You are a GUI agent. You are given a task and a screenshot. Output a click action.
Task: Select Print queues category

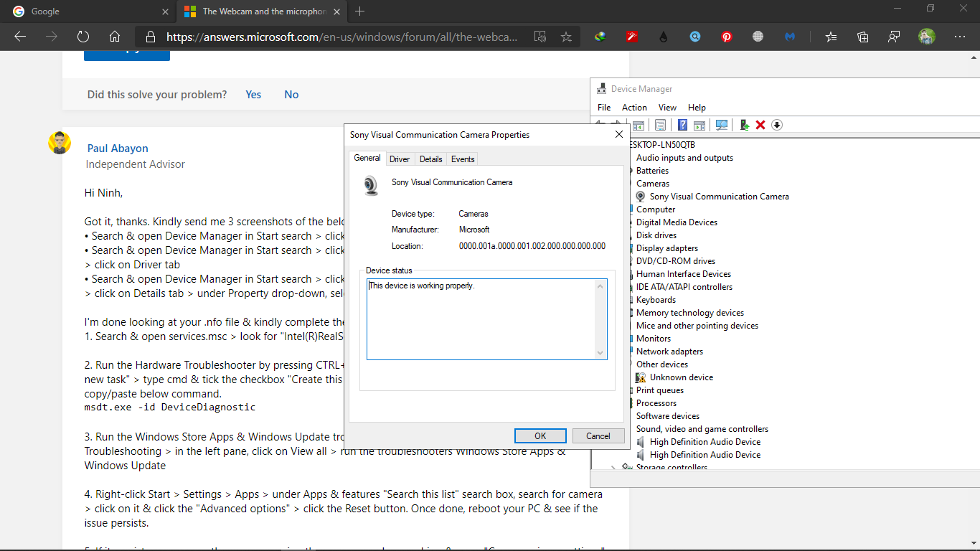[660, 390]
